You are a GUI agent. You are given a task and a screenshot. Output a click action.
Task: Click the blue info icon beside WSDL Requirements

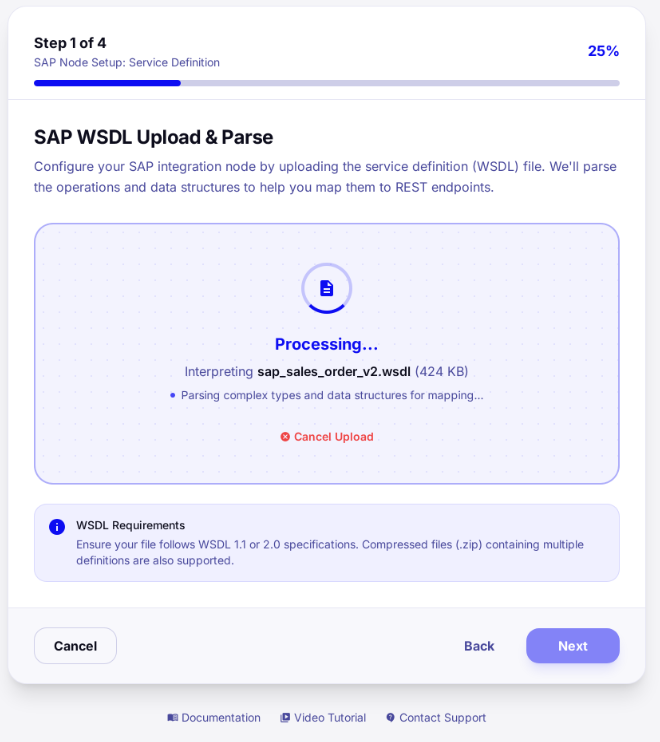pyautogui.click(x=57, y=527)
